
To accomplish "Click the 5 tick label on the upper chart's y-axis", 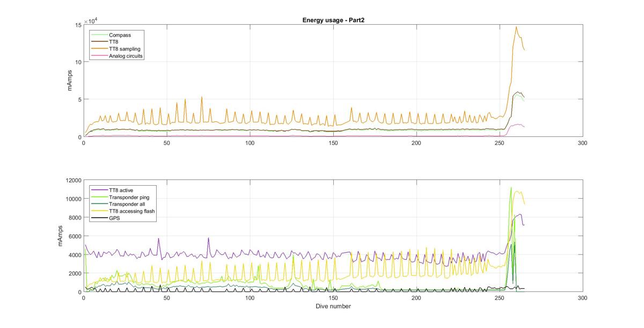I will [79, 100].
